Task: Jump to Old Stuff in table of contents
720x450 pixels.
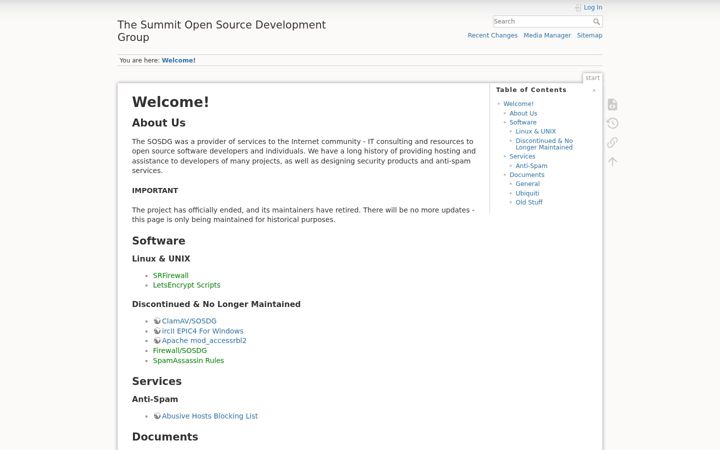Action: [x=529, y=202]
